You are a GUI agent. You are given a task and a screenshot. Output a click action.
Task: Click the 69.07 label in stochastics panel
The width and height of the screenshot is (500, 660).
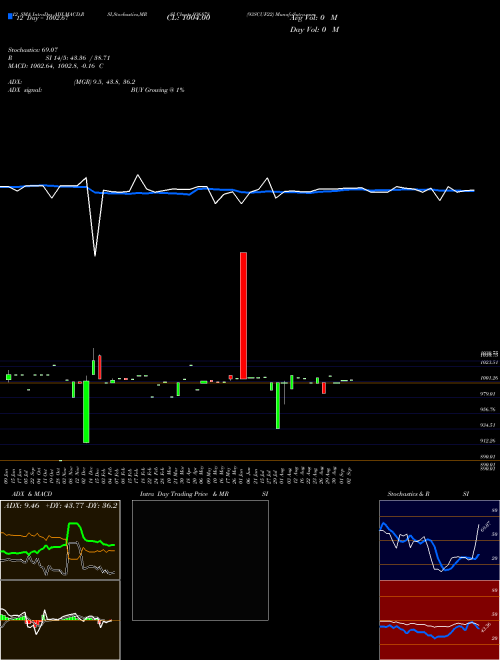point(485,526)
